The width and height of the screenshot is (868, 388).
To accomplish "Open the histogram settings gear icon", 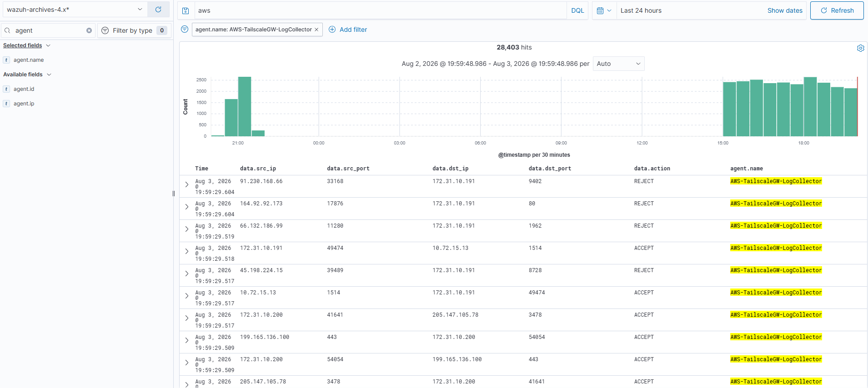I will pyautogui.click(x=860, y=48).
